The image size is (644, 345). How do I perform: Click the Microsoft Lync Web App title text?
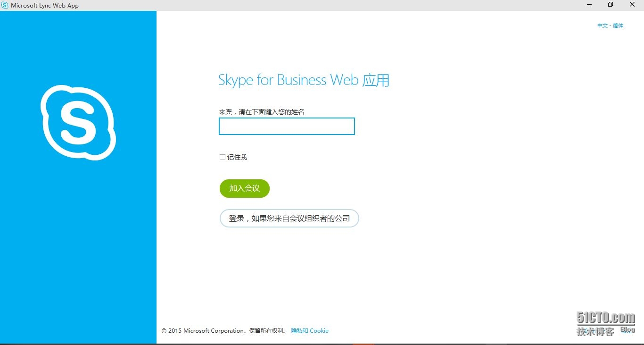[45, 6]
